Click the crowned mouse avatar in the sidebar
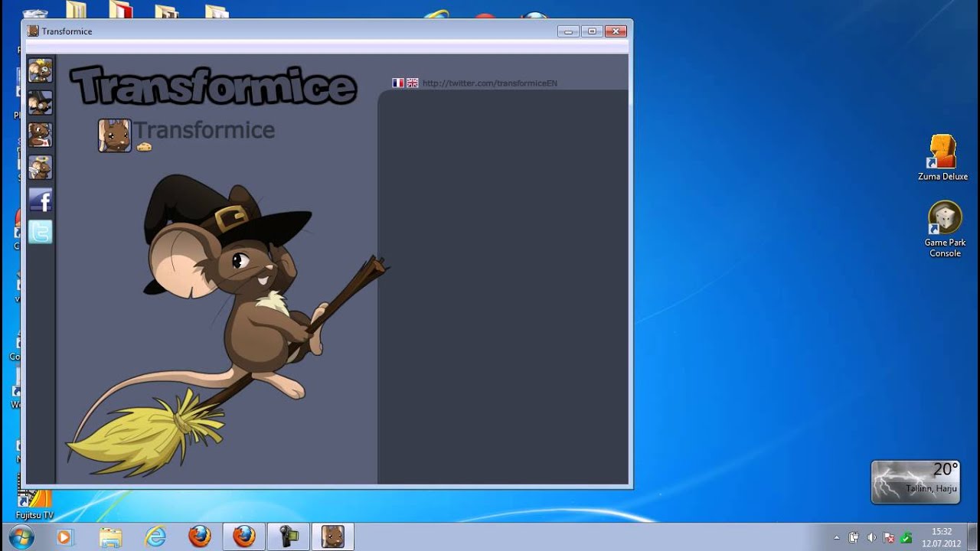Image resolution: width=980 pixels, height=551 pixels. [41, 70]
